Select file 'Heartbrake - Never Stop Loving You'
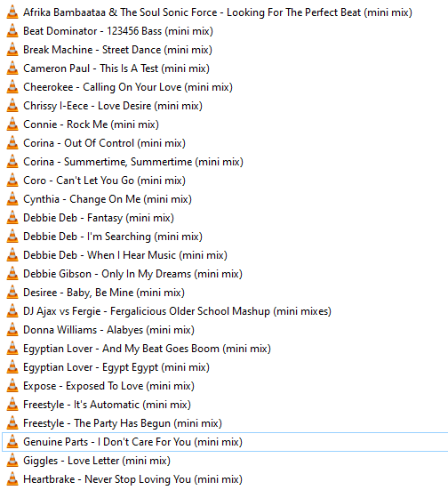Viewport: 448px width, 490px height. click(132, 479)
